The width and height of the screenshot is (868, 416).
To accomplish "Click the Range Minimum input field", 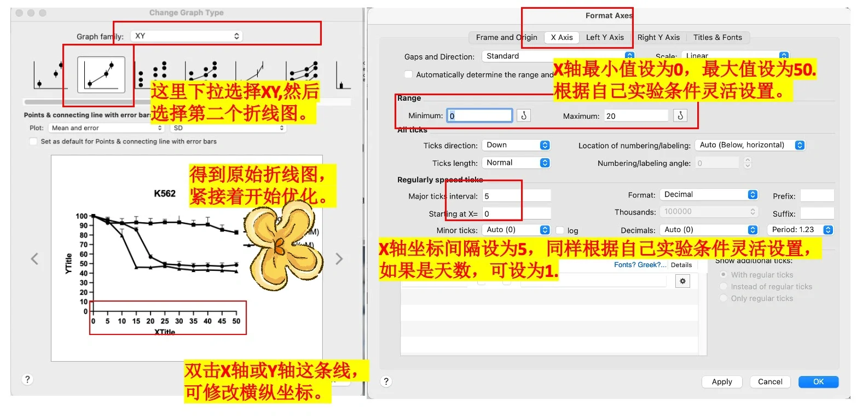I will (479, 115).
